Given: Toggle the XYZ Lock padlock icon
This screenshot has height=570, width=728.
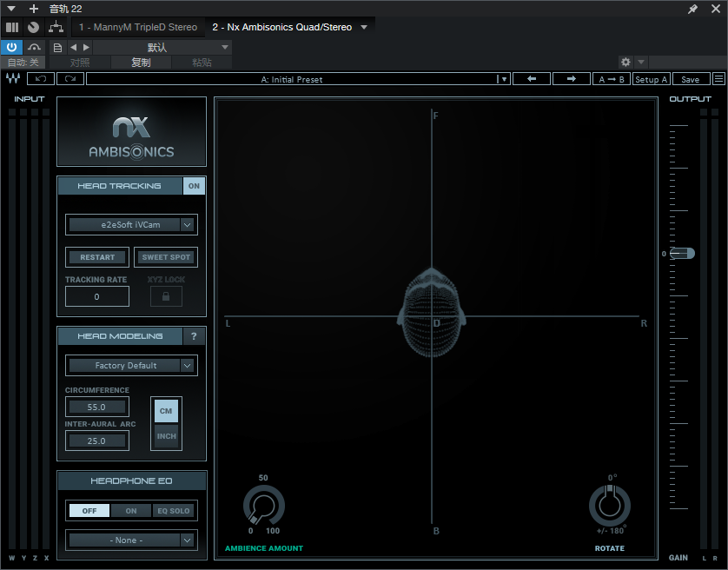Looking at the screenshot, I should (166, 296).
